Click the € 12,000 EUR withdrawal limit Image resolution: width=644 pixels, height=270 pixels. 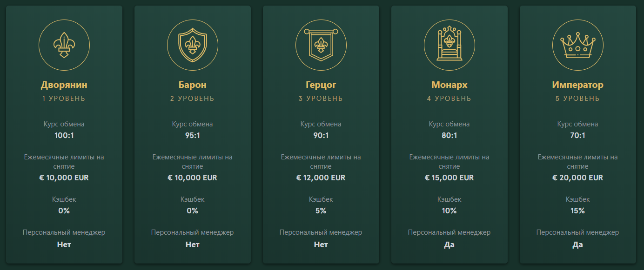(321, 178)
